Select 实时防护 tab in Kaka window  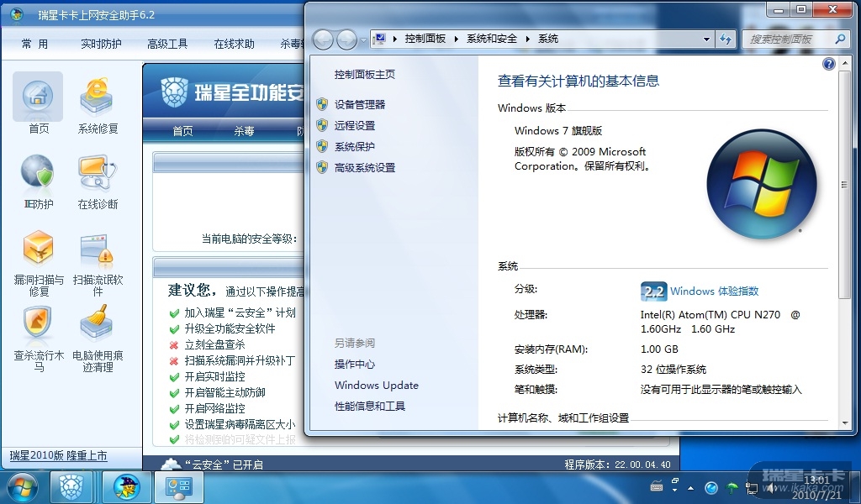pyautogui.click(x=101, y=44)
